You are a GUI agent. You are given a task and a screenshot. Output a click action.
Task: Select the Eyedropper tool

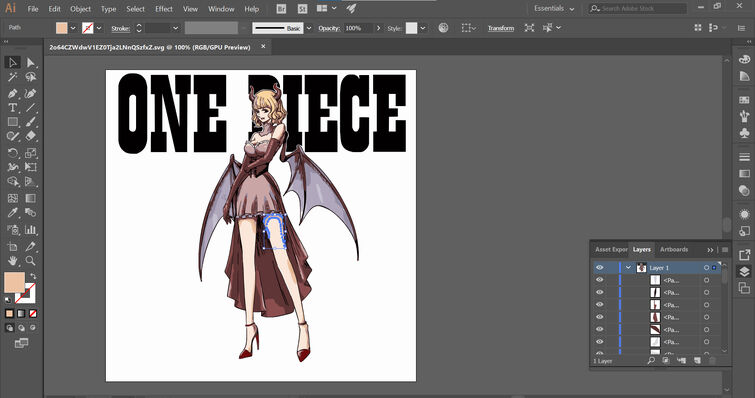13,213
